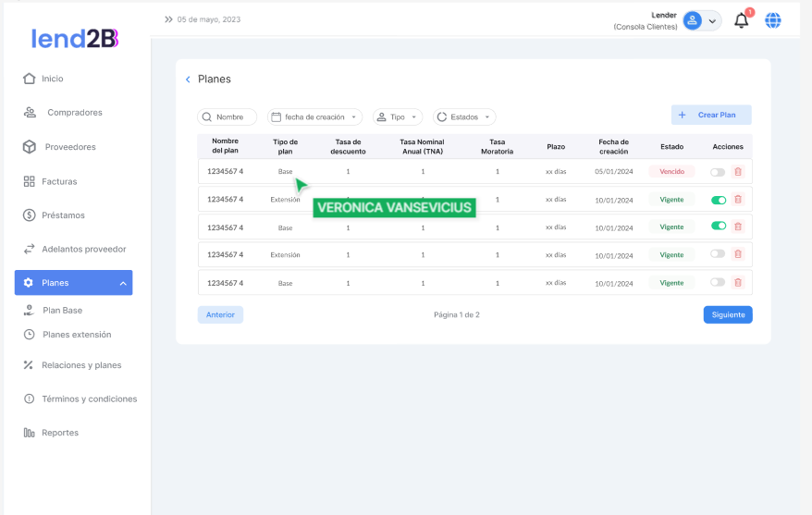Delete the Vencido plan with trash icon
Screen dimensions: 812x515
point(737,171)
